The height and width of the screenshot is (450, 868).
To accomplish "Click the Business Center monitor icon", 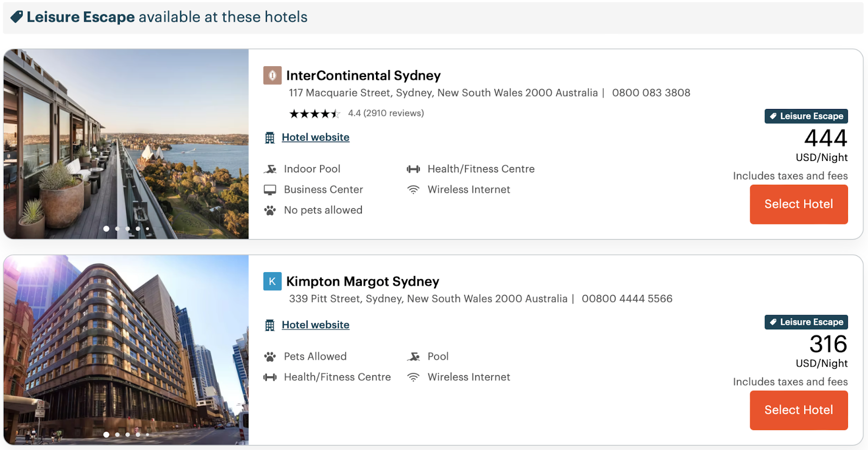I will point(270,190).
